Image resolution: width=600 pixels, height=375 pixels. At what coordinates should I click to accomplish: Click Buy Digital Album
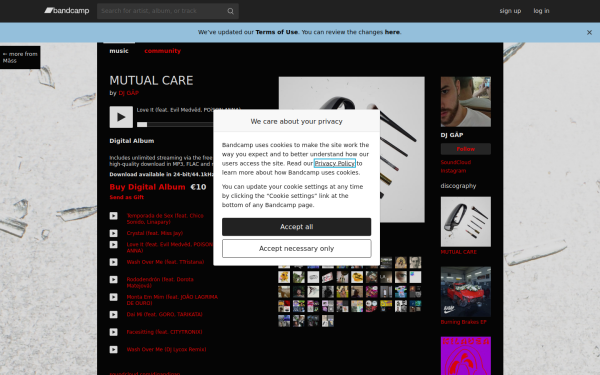click(147, 187)
